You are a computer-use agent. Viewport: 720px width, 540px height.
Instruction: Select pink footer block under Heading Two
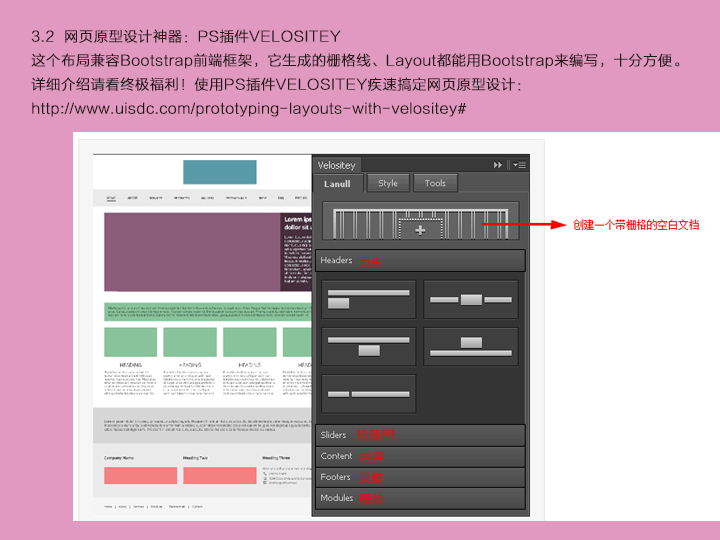(x=220, y=476)
